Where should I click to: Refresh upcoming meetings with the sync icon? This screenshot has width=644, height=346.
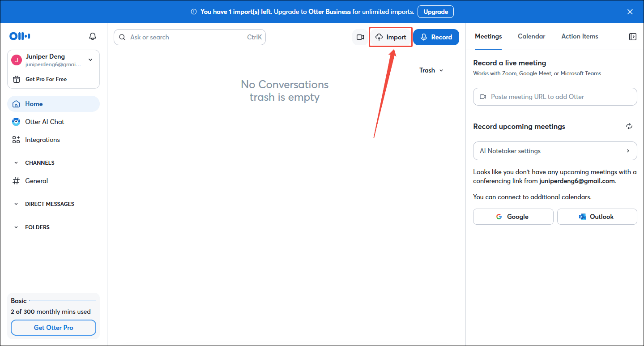629,127
